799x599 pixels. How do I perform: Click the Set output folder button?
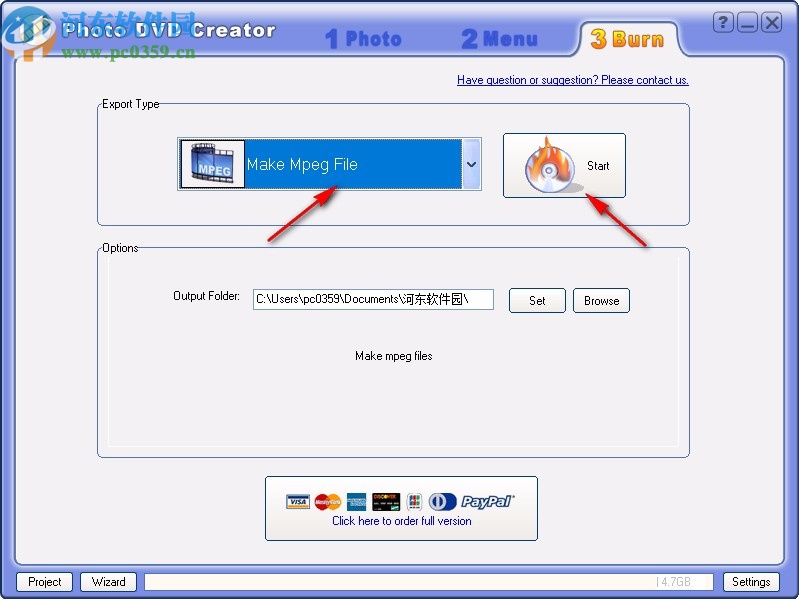pos(537,301)
